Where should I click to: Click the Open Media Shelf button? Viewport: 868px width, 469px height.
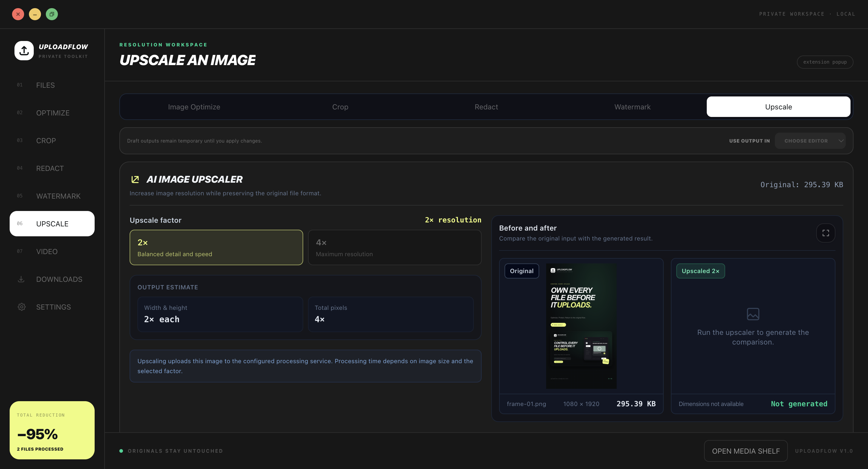pyautogui.click(x=746, y=451)
